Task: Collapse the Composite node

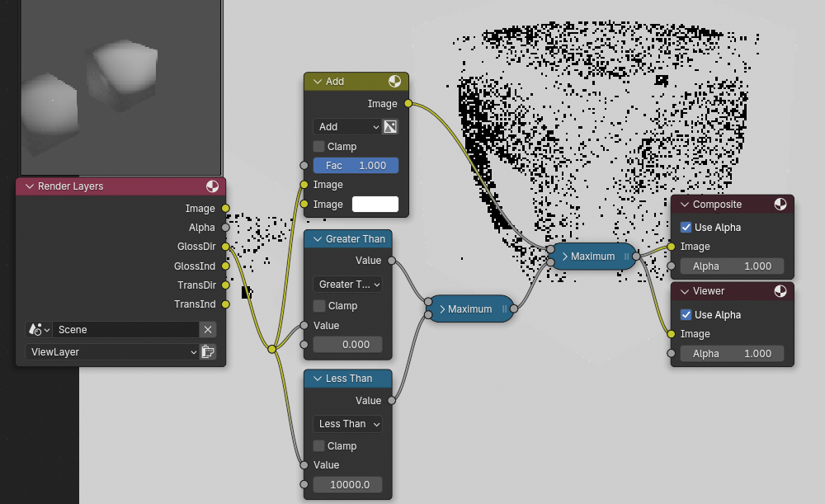Action: 685,204
